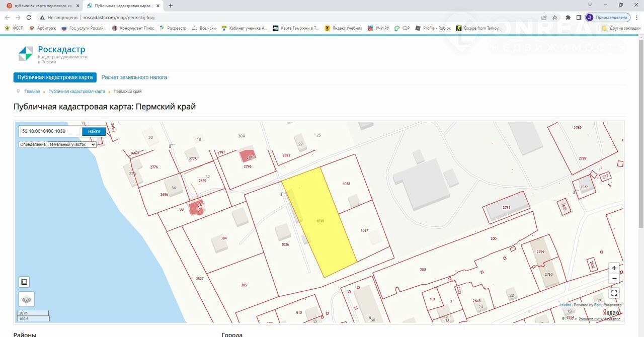Open the "Расчет земельного налога" menu item
Screen dimensions: 644x337
click(x=134, y=77)
